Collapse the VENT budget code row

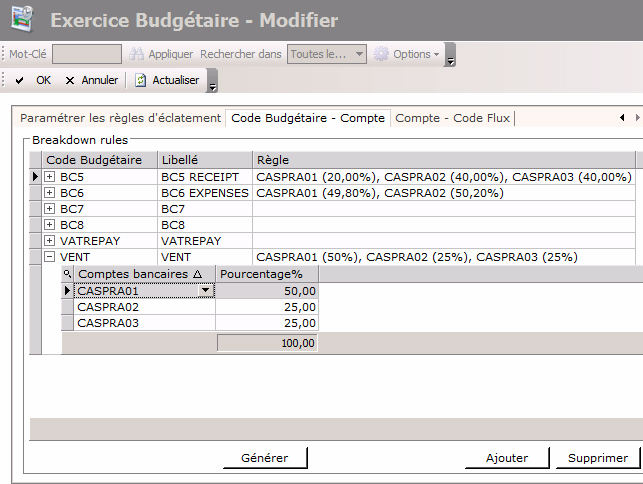pos(50,257)
